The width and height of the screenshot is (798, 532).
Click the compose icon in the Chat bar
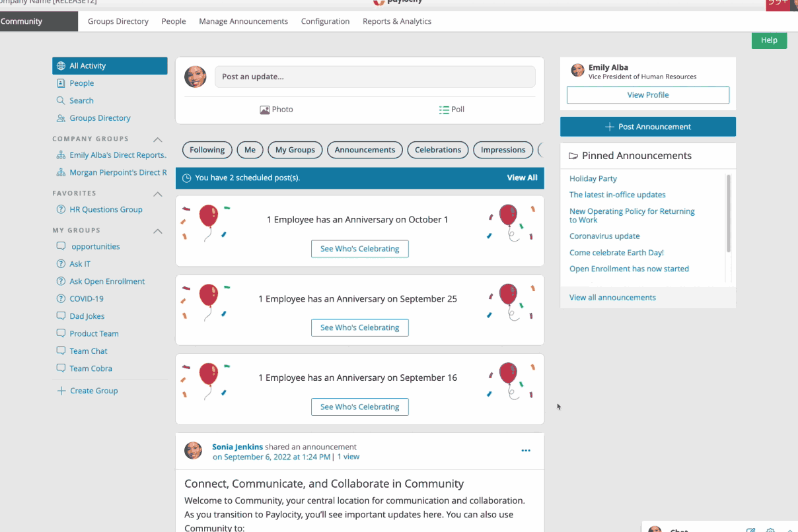[x=750, y=530]
